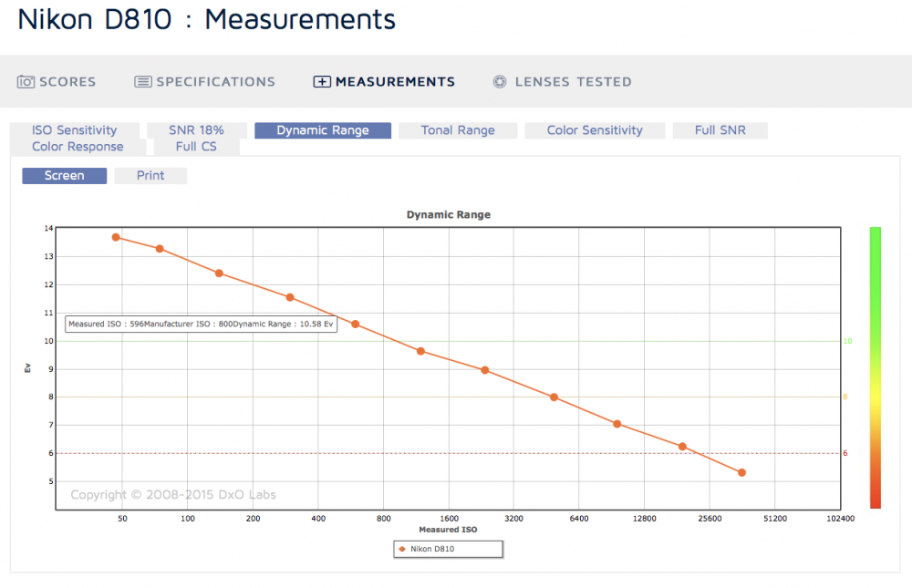Image resolution: width=912 pixels, height=588 pixels.
Task: Click the Scores camera icon
Action: 26,82
